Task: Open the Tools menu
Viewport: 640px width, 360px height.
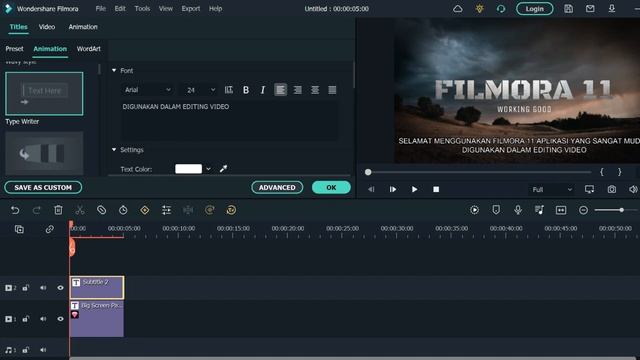Action: (x=142, y=9)
